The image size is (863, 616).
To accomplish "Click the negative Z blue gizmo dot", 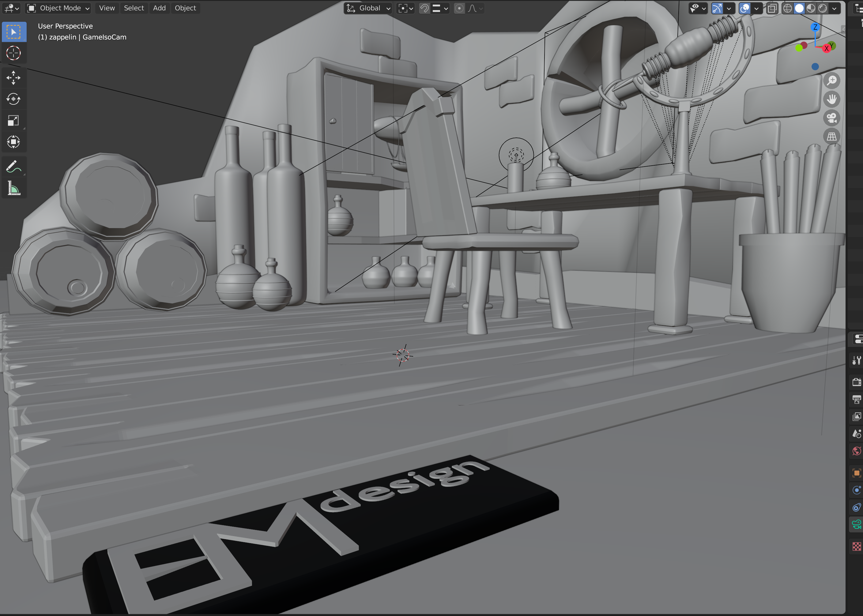I will [x=815, y=67].
